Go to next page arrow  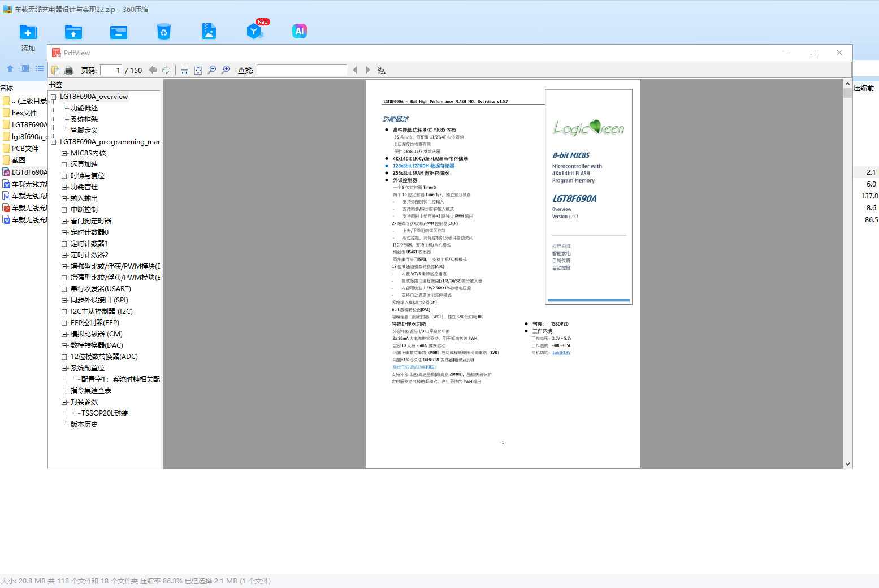[166, 70]
